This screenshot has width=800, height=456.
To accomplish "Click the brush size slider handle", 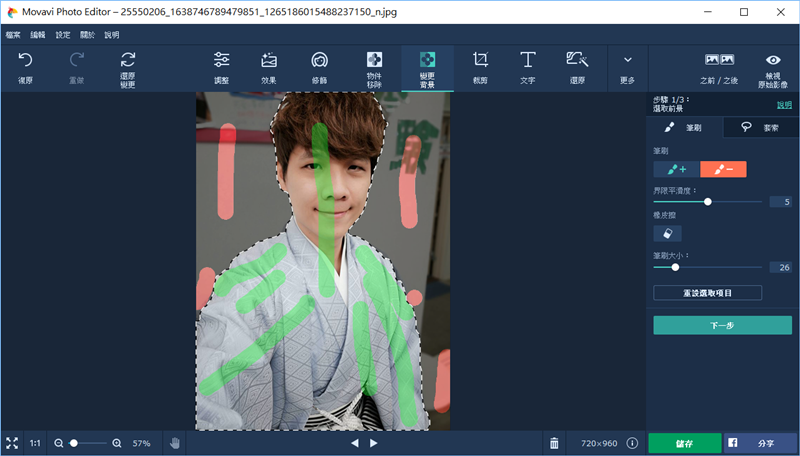I will tap(675, 267).
